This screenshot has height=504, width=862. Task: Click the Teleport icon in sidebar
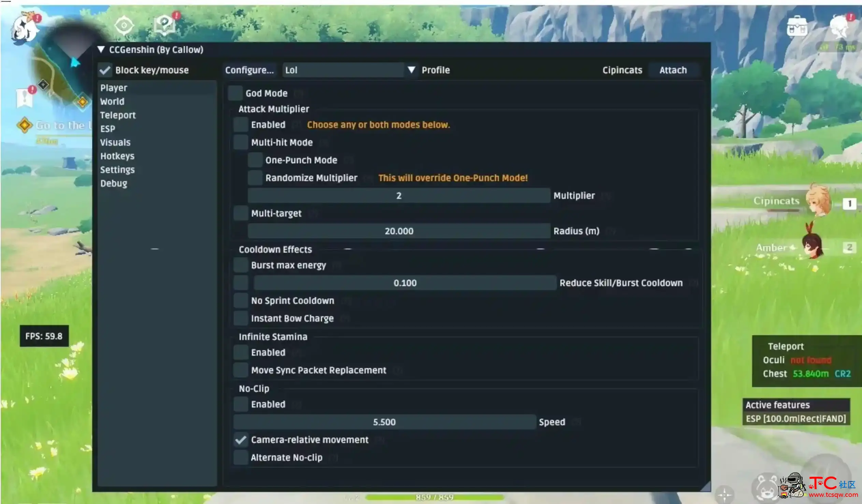coord(118,115)
